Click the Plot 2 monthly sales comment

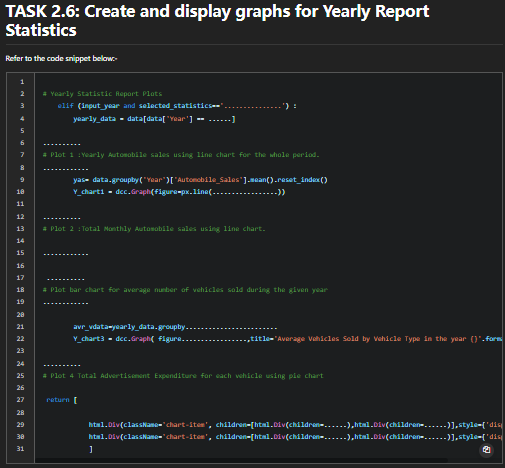(x=154, y=229)
